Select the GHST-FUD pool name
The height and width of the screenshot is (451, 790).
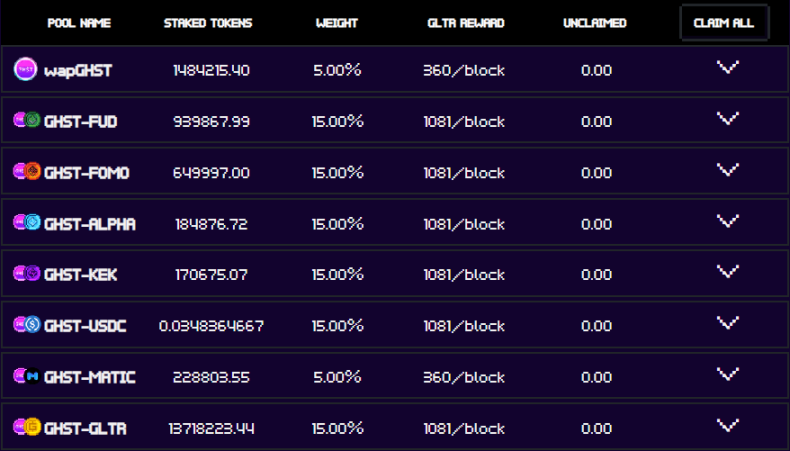[x=81, y=121]
